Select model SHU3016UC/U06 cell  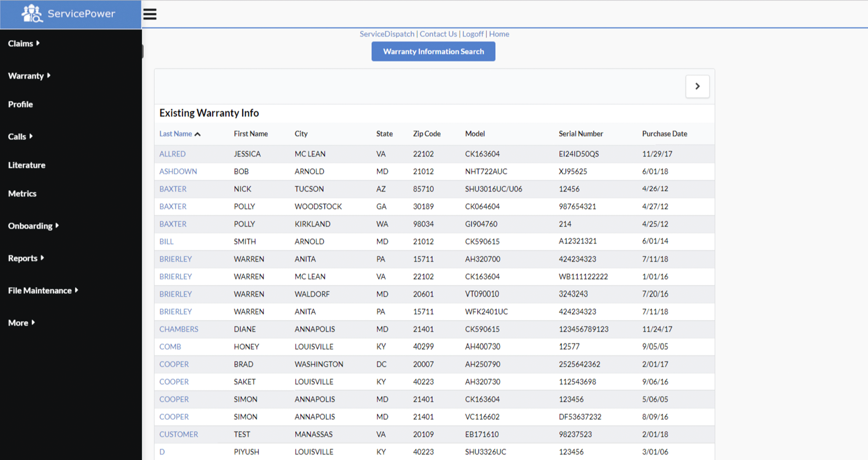click(x=493, y=189)
